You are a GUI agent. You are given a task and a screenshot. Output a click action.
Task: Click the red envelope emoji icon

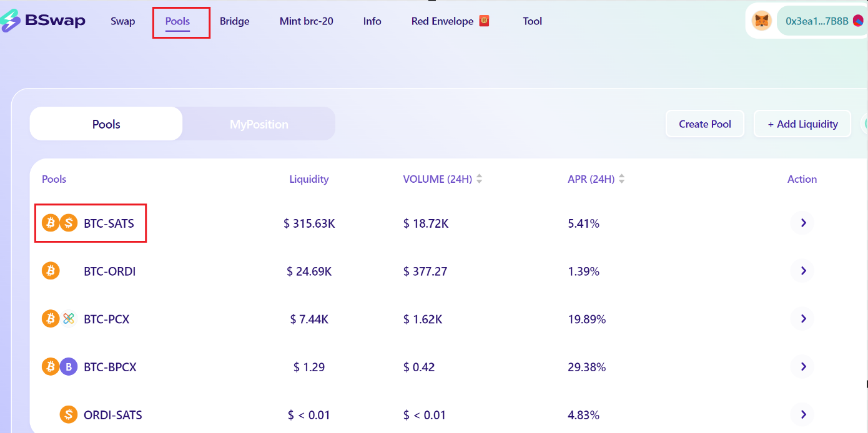[x=484, y=21]
